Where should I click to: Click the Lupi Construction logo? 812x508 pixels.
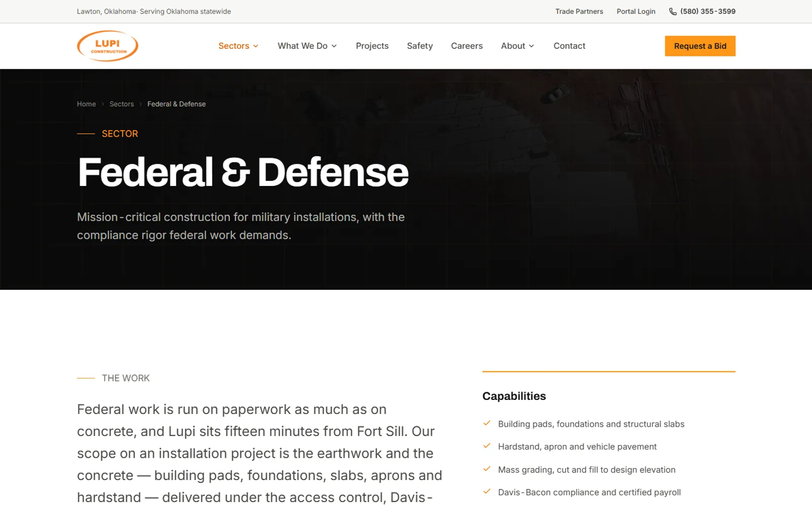pyautogui.click(x=108, y=46)
